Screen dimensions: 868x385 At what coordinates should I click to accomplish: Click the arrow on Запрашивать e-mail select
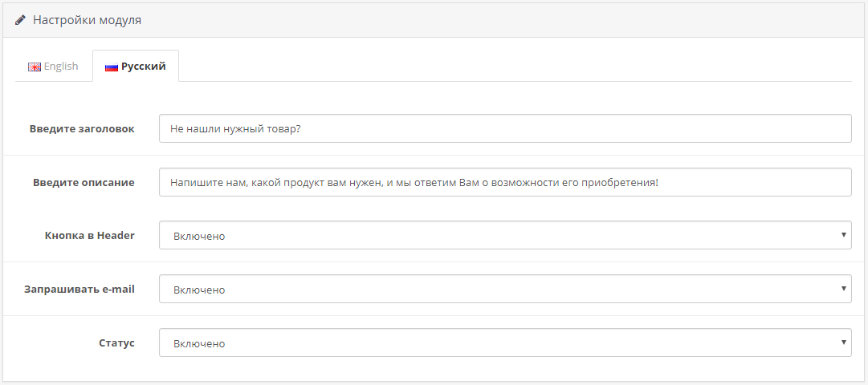tap(843, 288)
